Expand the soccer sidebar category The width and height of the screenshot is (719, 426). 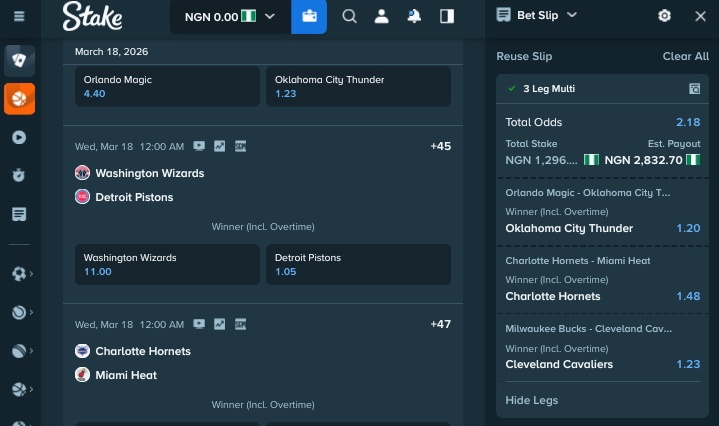click(22, 274)
